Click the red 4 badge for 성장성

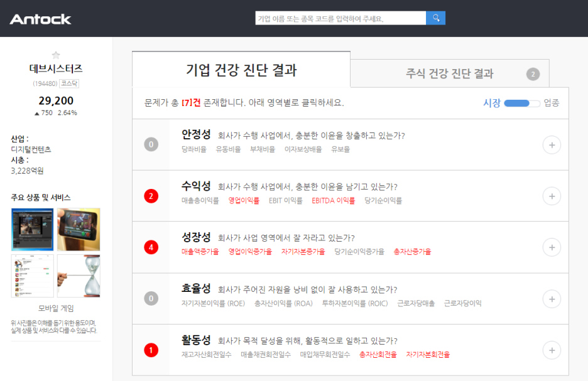coord(151,247)
